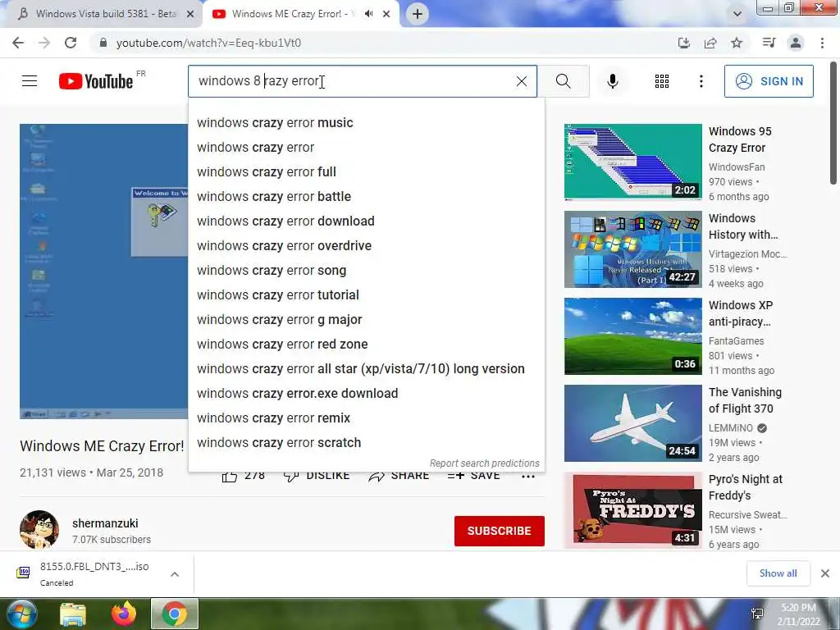Image resolution: width=840 pixels, height=630 pixels.
Task: Click the Windows ME video player
Action: pos(103,271)
